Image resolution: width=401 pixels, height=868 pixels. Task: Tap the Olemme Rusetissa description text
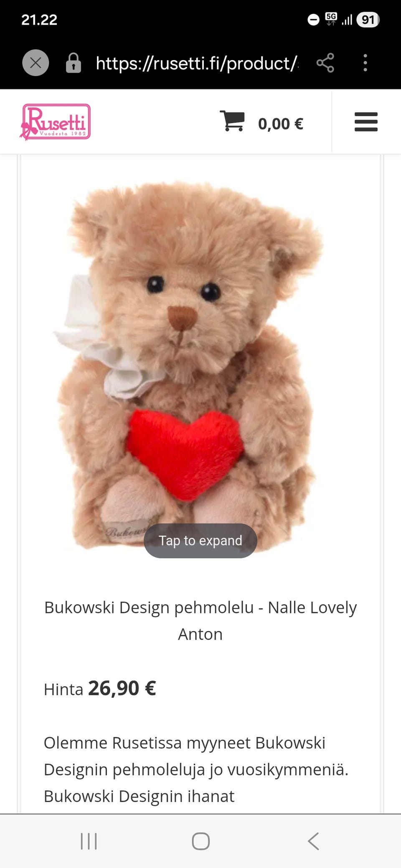click(196, 770)
